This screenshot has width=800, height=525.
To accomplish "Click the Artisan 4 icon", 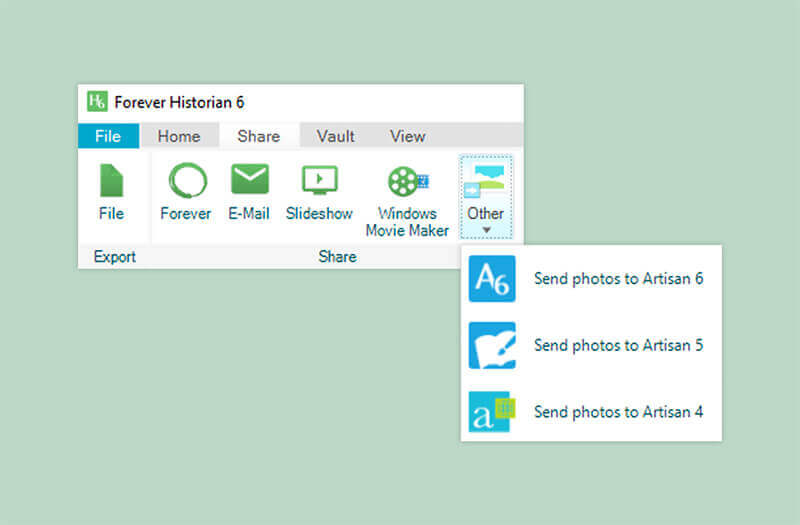I will [492, 412].
